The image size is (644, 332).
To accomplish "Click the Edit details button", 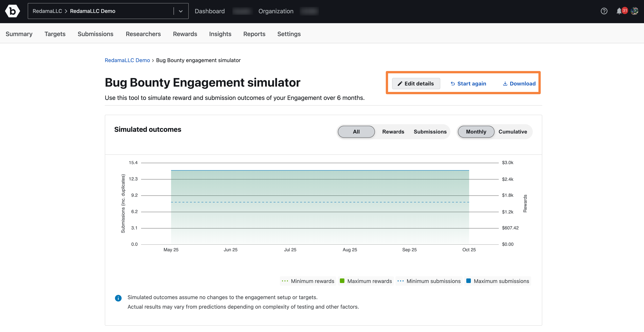I will coord(416,84).
